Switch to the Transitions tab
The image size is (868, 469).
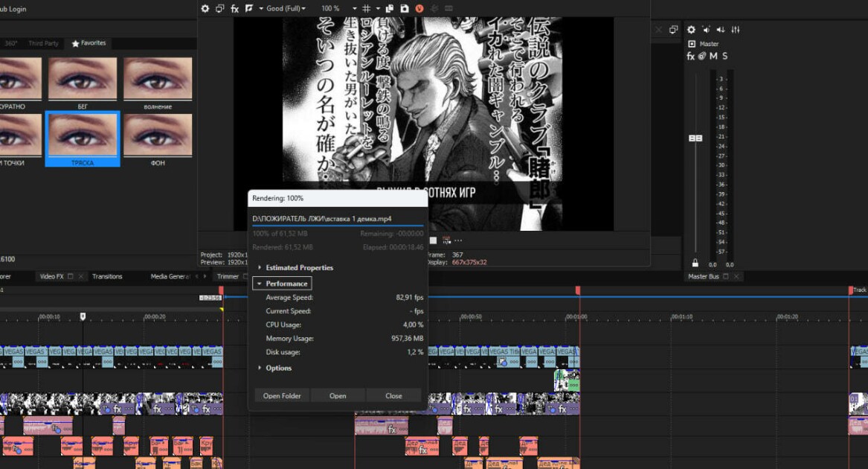(107, 276)
